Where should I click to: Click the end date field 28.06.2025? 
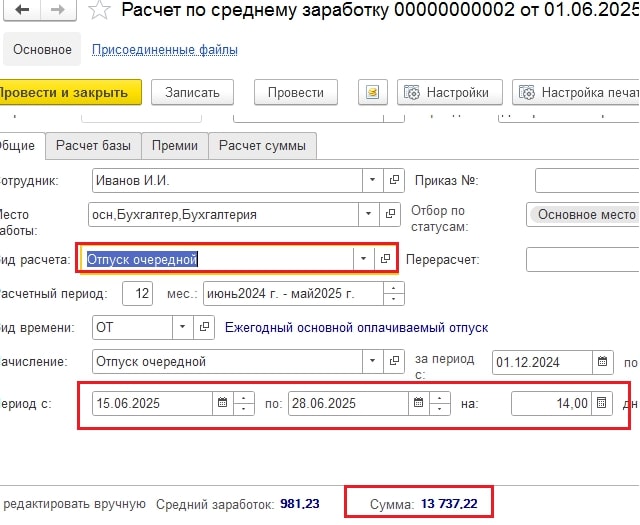[x=348, y=403]
